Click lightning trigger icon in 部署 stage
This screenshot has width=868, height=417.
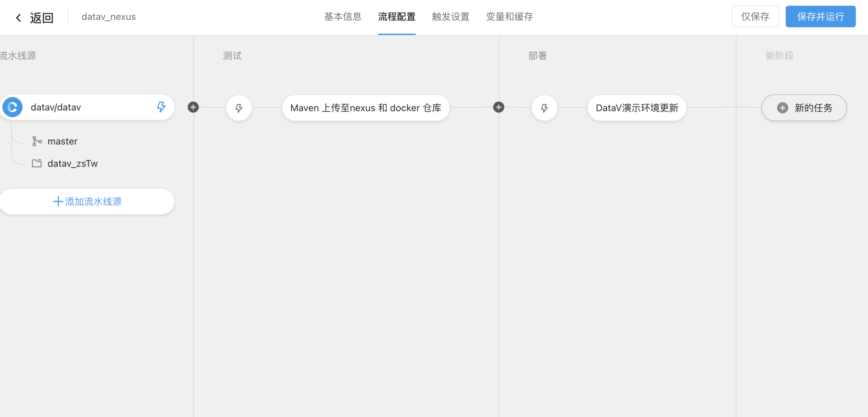coord(544,108)
